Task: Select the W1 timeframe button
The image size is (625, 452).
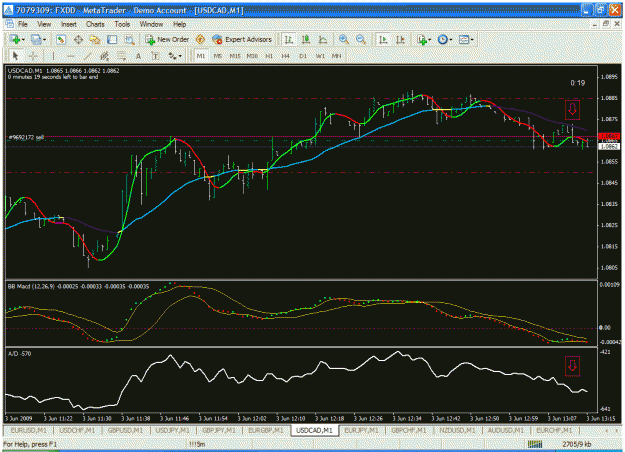Action: (320, 56)
